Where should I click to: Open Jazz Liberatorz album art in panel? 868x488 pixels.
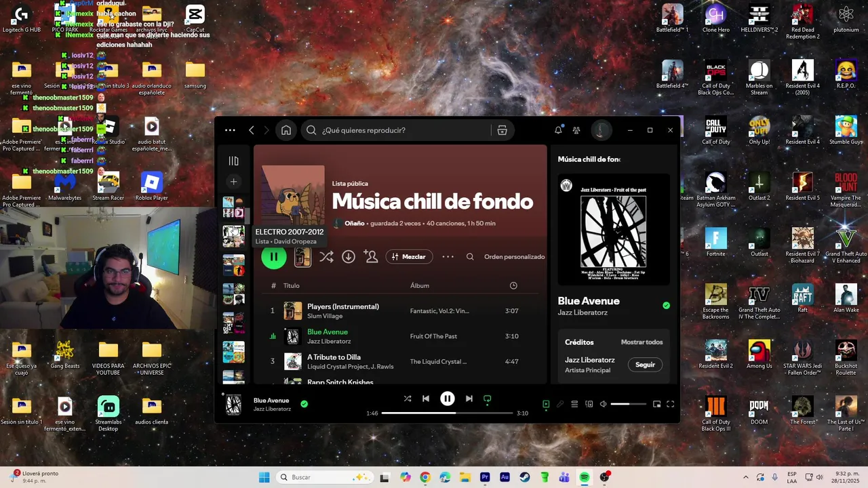(614, 230)
